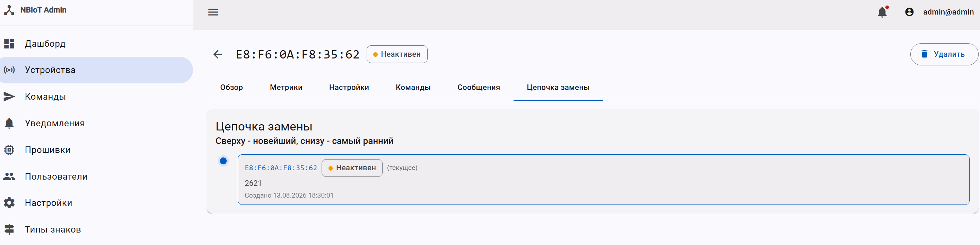Click the Настройки gear icon in the sidebar
This screenshot has height=245, width=980.
click(x=9, y=203)
